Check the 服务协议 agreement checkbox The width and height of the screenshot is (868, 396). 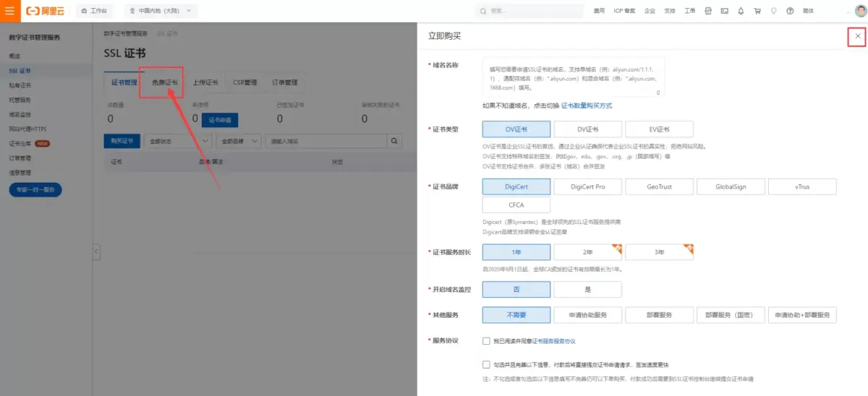tap(487, 340)
